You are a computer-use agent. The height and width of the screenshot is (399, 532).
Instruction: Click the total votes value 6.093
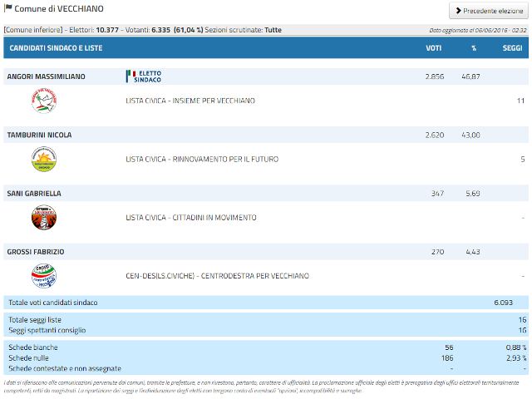[x=503, y=303]
